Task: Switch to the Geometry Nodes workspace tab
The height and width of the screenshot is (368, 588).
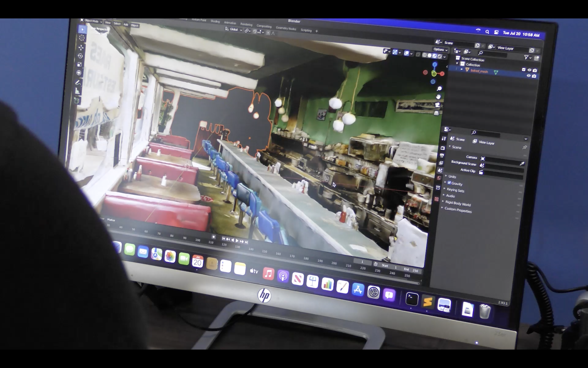Action: click(286, 28)
